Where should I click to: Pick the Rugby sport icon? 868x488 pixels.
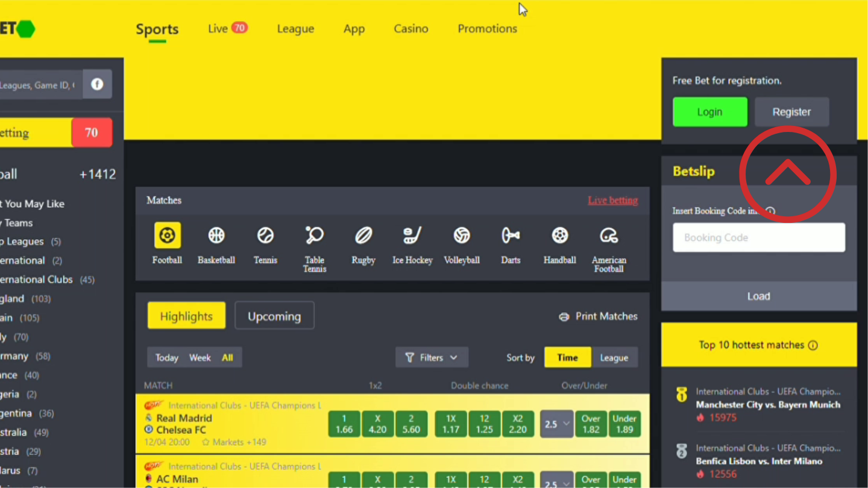click(363, 236)
